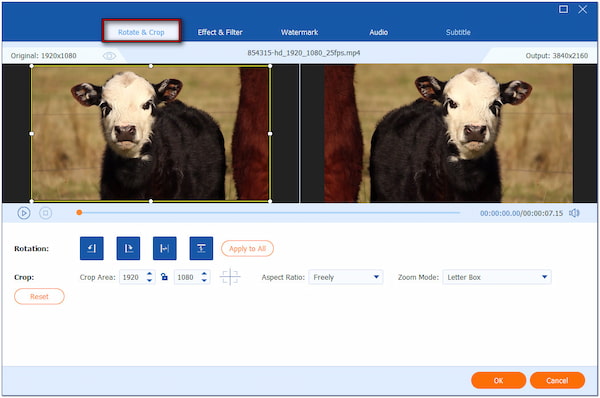Decrease crop width value
600x398 pixels.
150,281
